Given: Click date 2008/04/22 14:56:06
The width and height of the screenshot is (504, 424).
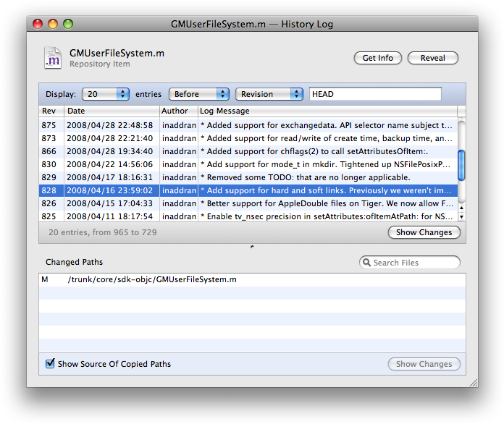Looking at the screenshot, I should 109,164.
